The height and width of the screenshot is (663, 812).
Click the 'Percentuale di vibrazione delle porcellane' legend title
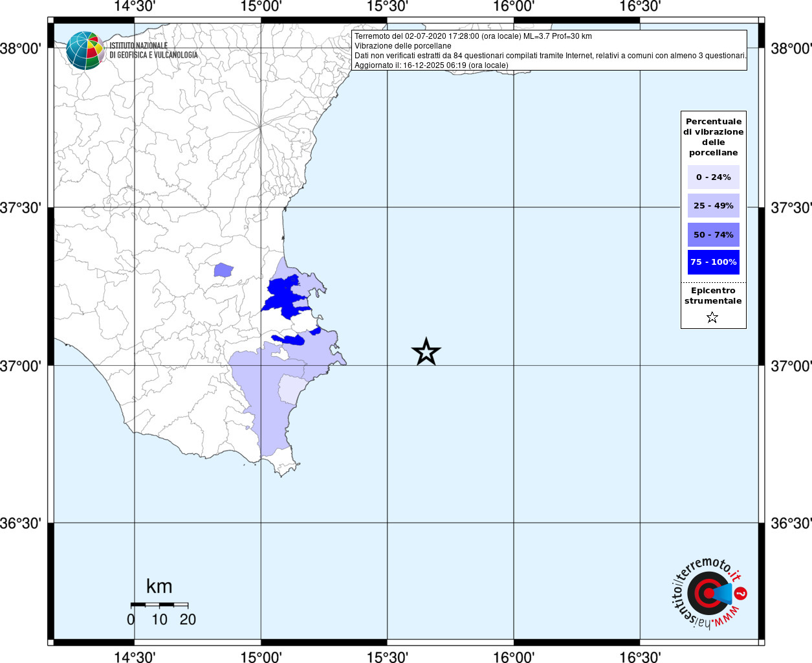click(x=713, y=137)
